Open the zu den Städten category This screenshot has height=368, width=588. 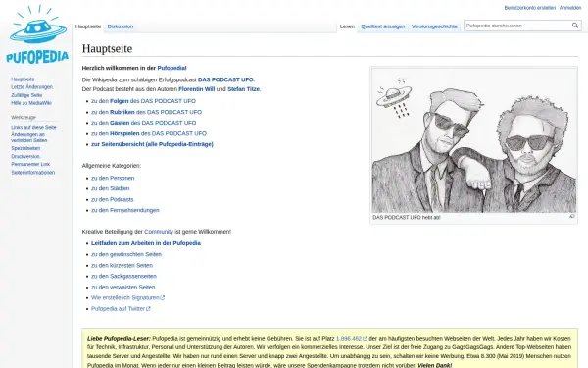[110, 188]
